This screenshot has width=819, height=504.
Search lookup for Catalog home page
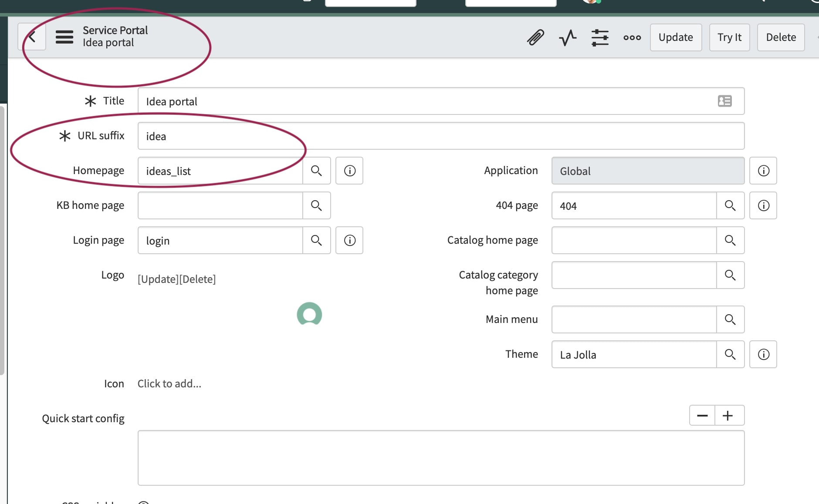[x=731, y=240]
